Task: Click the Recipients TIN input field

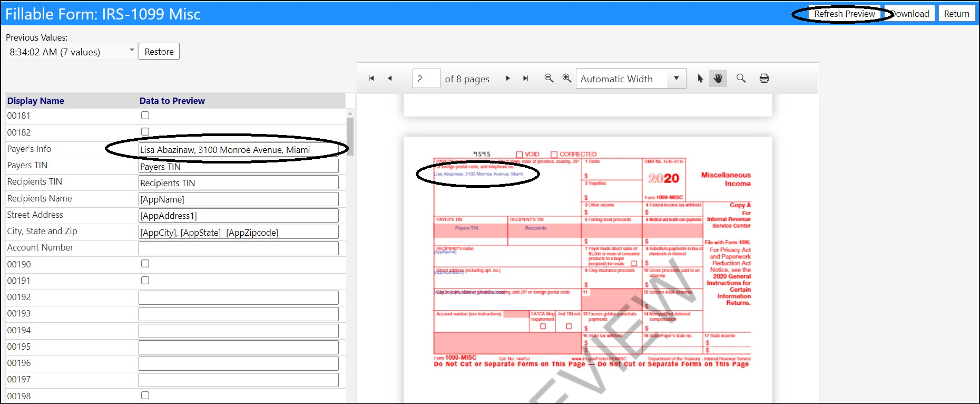Action: pos(239,182)
